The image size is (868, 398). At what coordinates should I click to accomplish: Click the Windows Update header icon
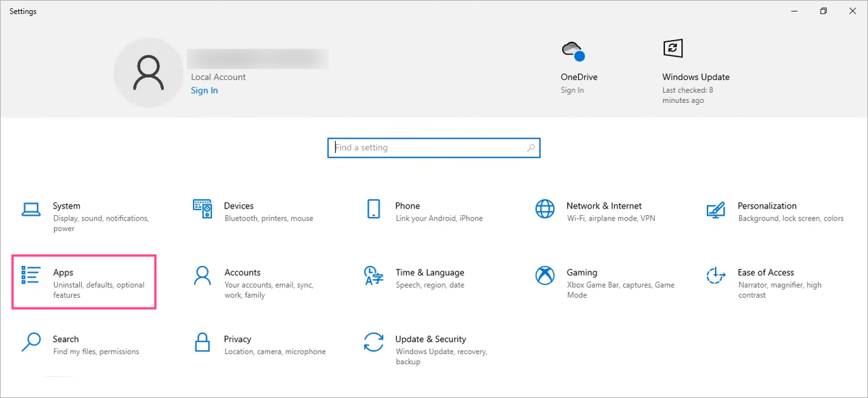coord(672,48)
